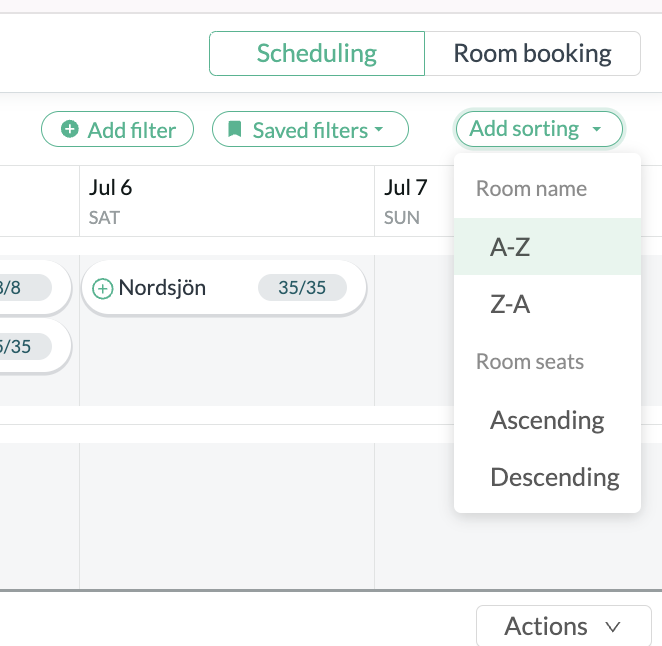The height and width of the screenshot is (646, 662).
Task: Toggle the Add sorting dropdown
Action: tap(539, 129)
